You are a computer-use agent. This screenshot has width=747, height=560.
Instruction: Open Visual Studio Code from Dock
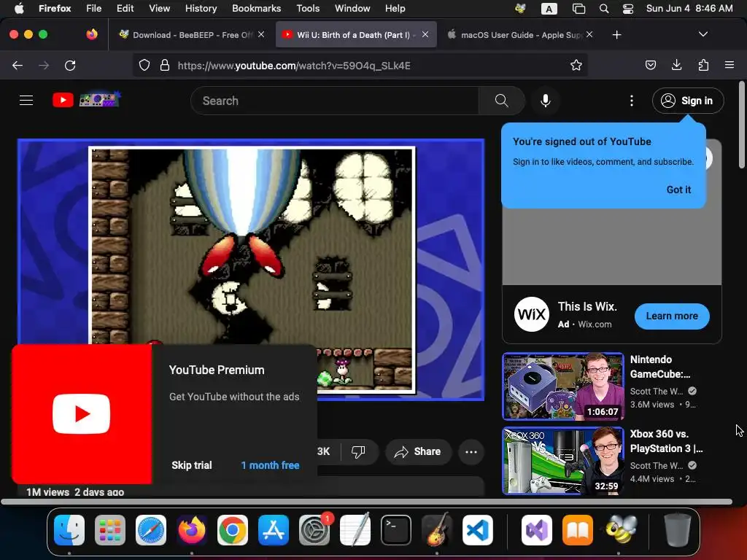click(x=478, y=529)
